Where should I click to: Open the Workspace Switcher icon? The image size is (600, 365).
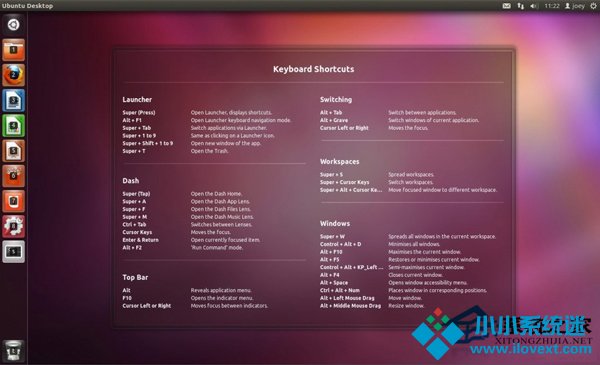13,252
